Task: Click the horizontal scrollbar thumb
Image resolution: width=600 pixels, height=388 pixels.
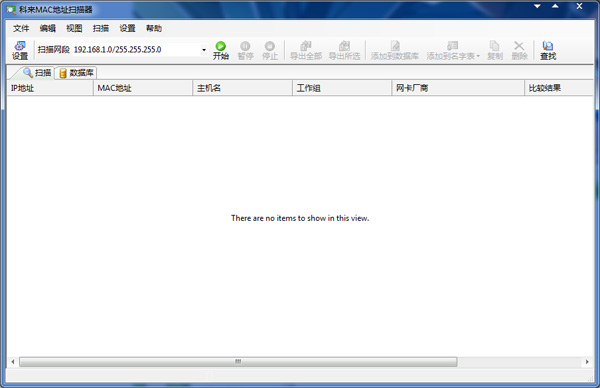Action: (238, 362)
